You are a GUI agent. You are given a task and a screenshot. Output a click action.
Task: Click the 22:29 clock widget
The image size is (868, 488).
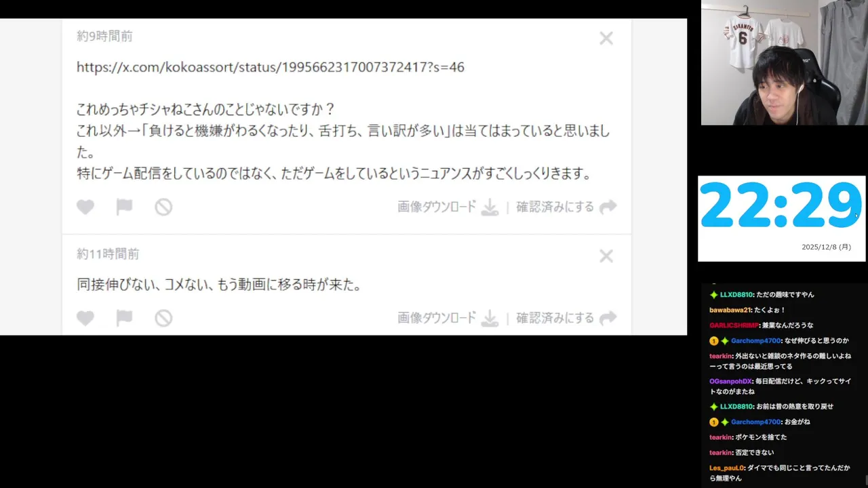click(781, 218)
